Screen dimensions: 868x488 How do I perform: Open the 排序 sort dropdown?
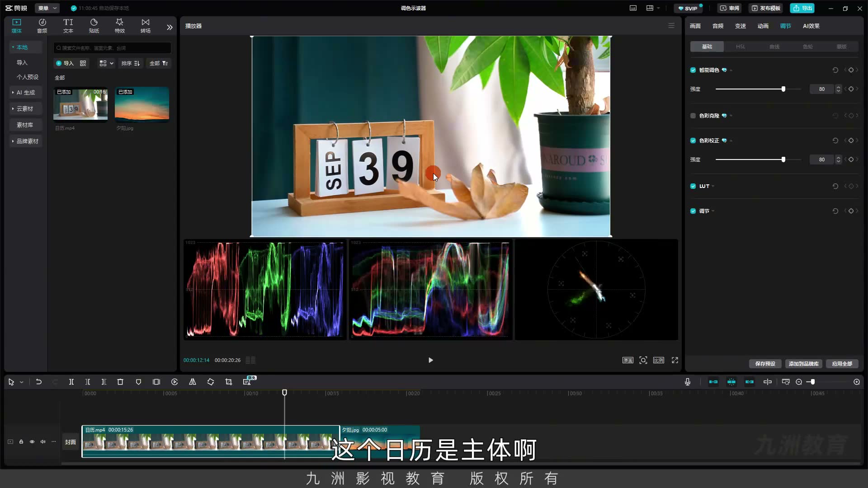pos(131,63)
